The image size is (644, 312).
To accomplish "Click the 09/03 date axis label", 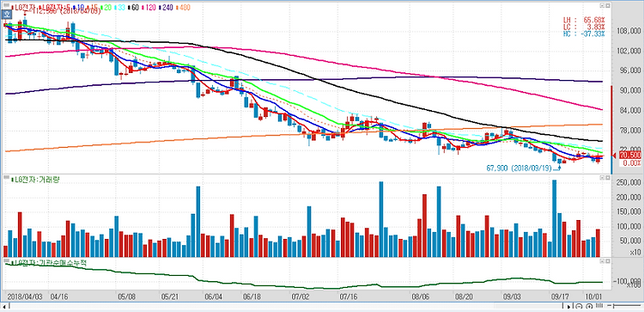I will (x=512, y=296).
